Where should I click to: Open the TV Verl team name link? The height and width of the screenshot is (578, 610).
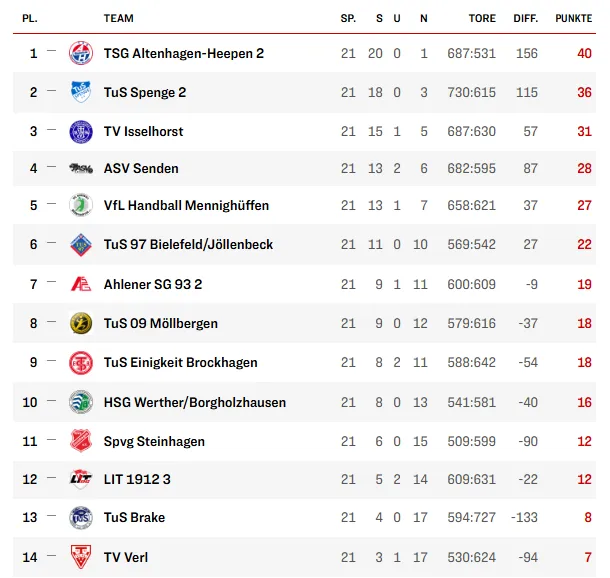tap(126, 557)
